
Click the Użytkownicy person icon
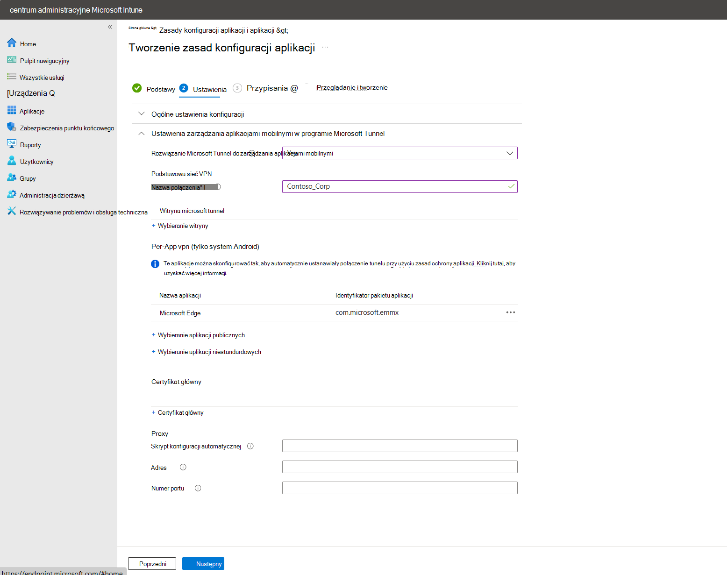[12, 161]
